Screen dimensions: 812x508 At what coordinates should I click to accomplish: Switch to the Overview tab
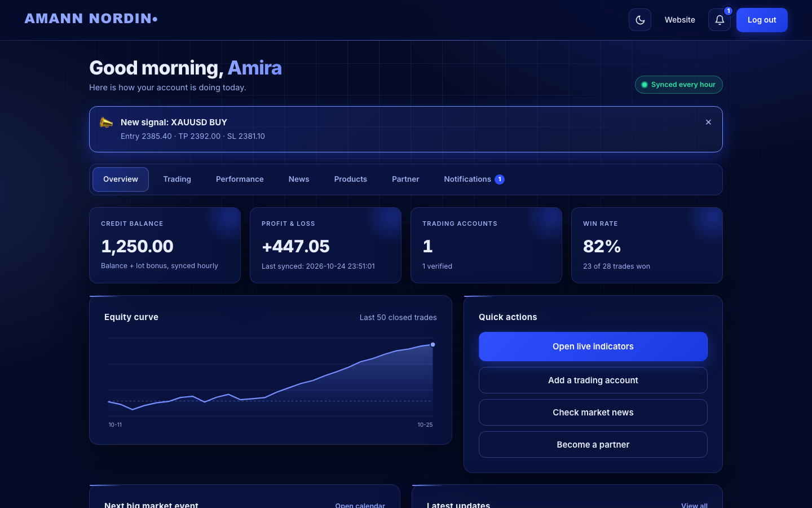pyautogui.click(x=121, y=179)
